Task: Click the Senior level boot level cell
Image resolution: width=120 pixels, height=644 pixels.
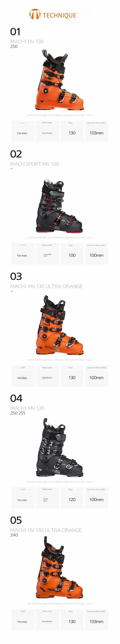Action: pos(47,500)
